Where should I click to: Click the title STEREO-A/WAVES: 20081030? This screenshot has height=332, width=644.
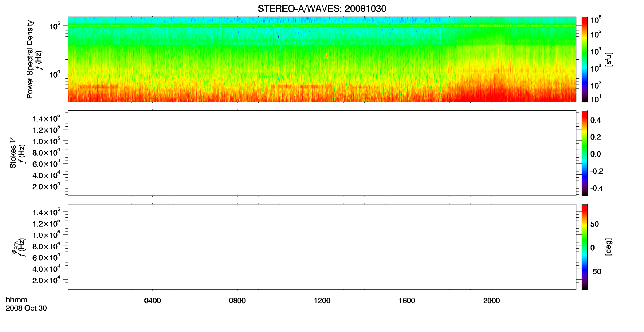click(322, 9)
